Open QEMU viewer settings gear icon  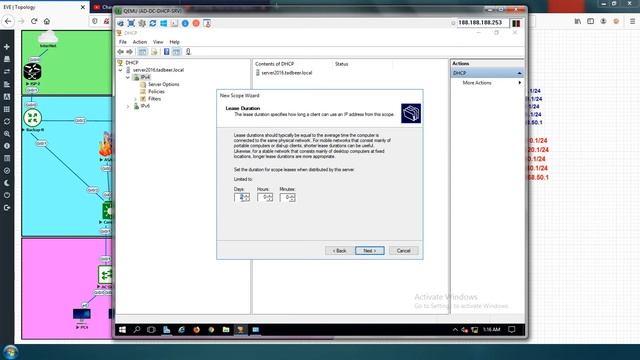(142, 23)
